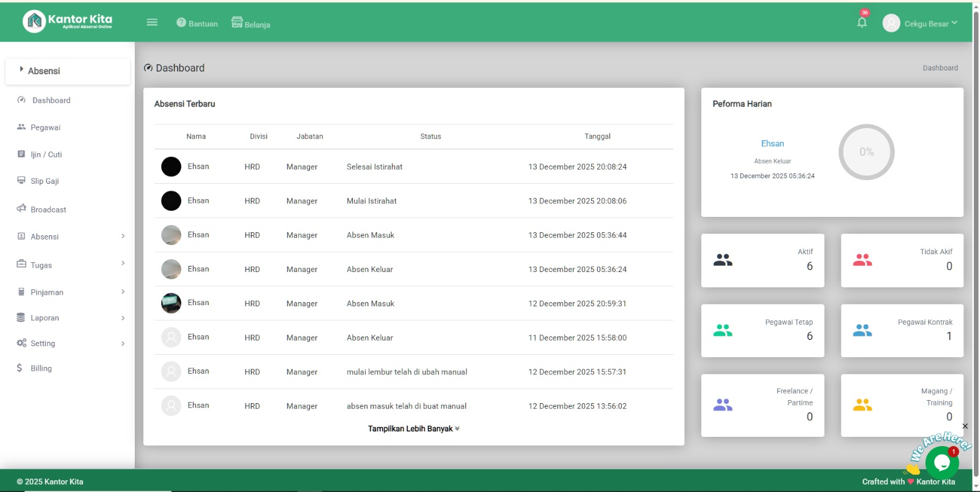Click avatar in the 12 December 20:59:31 row

[171, 303]
